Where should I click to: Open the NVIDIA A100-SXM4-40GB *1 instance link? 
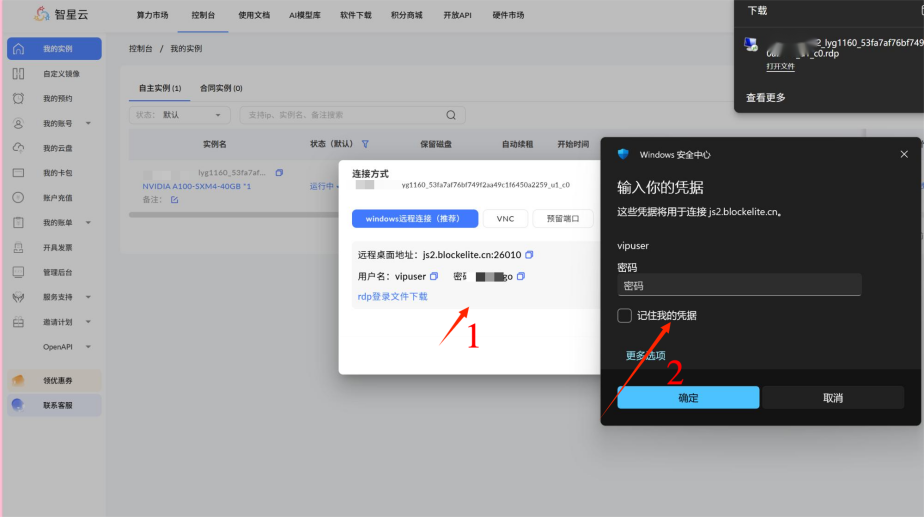(x=196, y=186)
